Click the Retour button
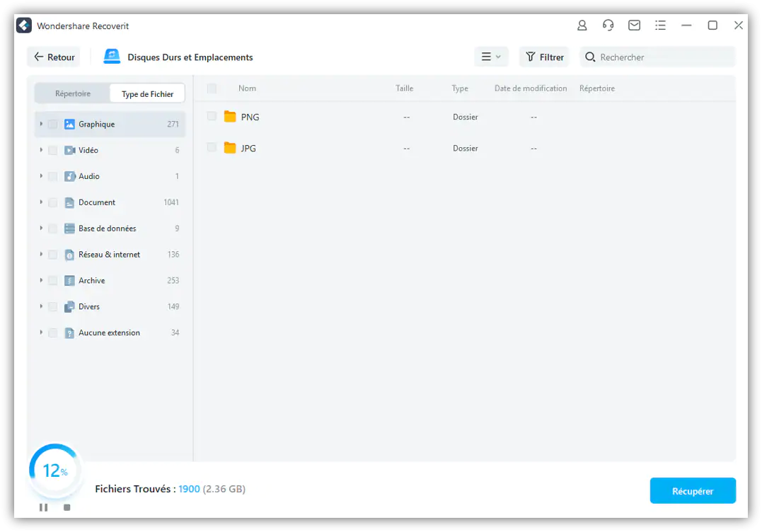762x532 pixels. point(54,57)
